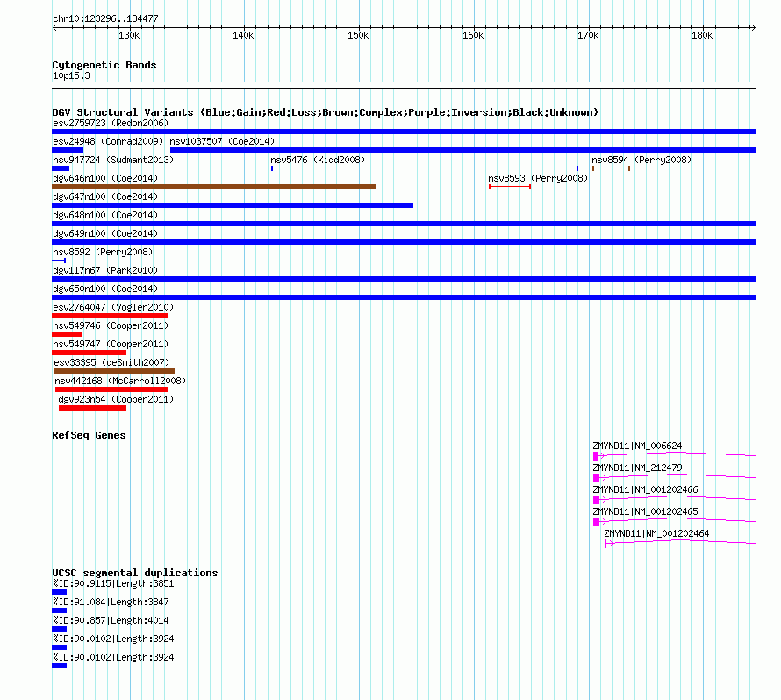Open ZMYND11|NM_006624 gene label
This screenshot has height=700, width=781.
(637, 446)
